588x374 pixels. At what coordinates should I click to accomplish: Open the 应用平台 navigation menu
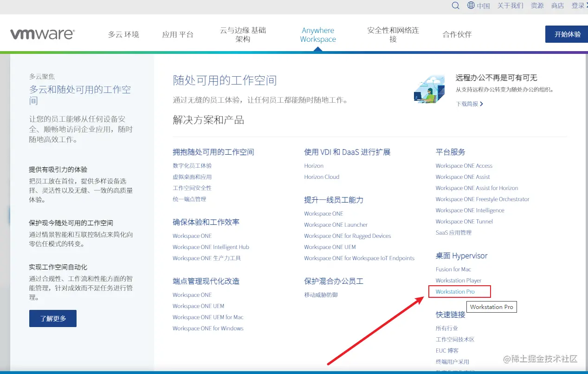(x=178, y=34)
